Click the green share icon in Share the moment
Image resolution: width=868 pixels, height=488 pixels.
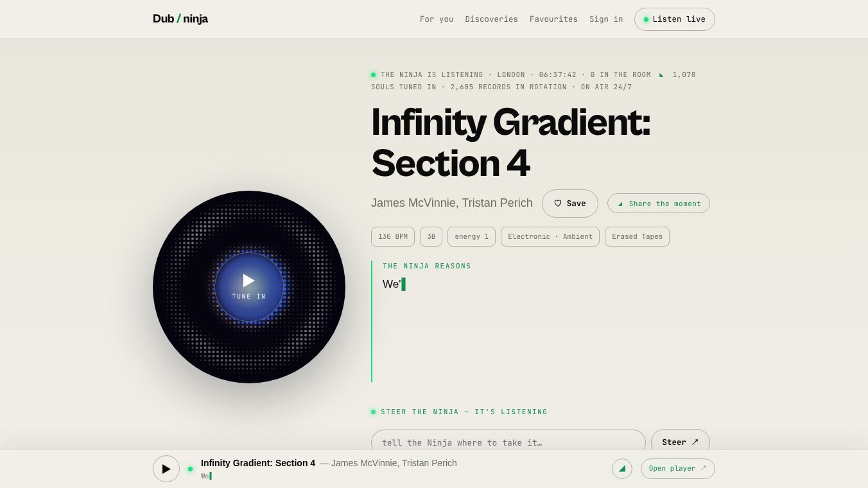620,204
